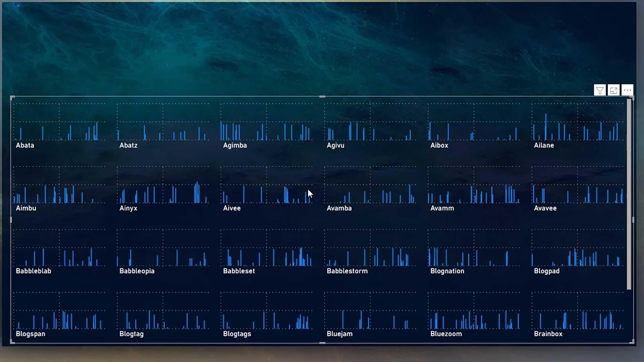Select the Agivu chart label
Image resolution: width=644 pixels, height=362 pixels.
point(336,145)
